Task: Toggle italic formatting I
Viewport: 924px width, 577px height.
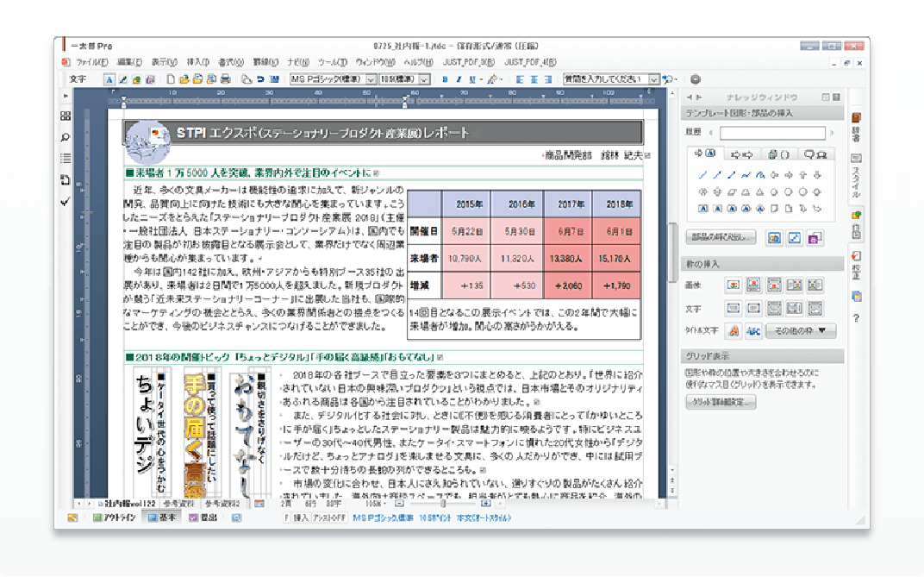Action: pyautogui.click(x=459, y=79)
